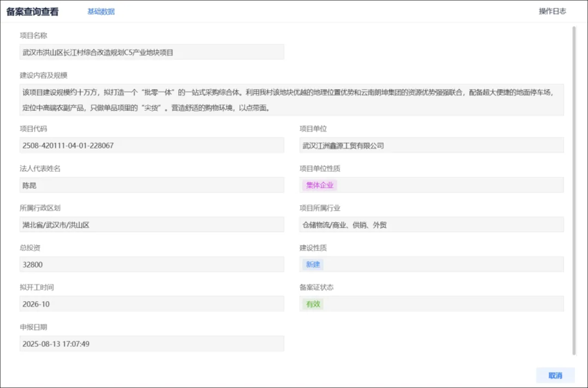Click the 法人代表姓名 label
This screenshot has height=388, width=588.
tap(40, 168)
